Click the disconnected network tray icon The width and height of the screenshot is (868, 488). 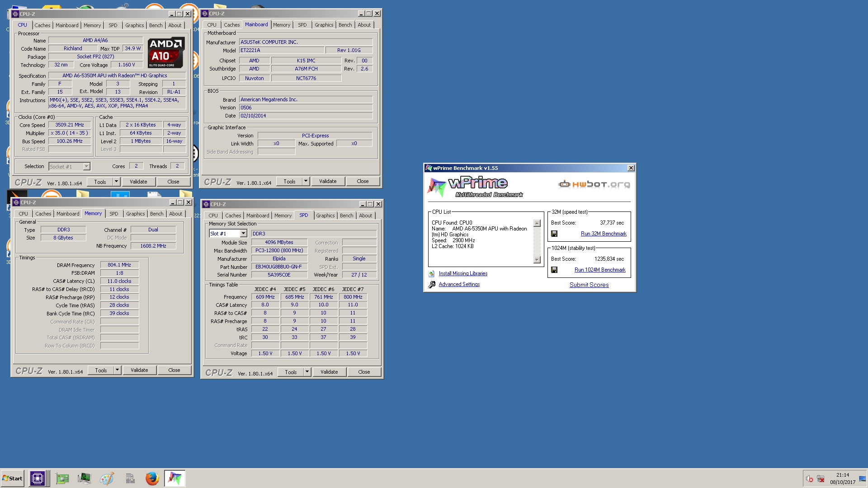click(821, 479)
